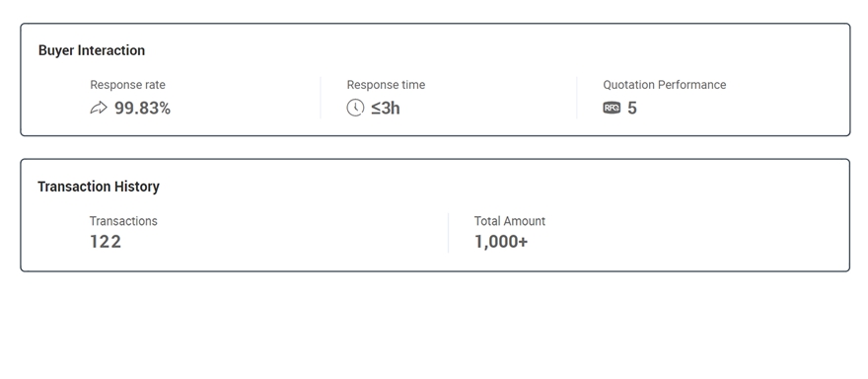This screenshot has width=868, height=379.
Task: Click the Response rate label
Action: click(127, 85)
